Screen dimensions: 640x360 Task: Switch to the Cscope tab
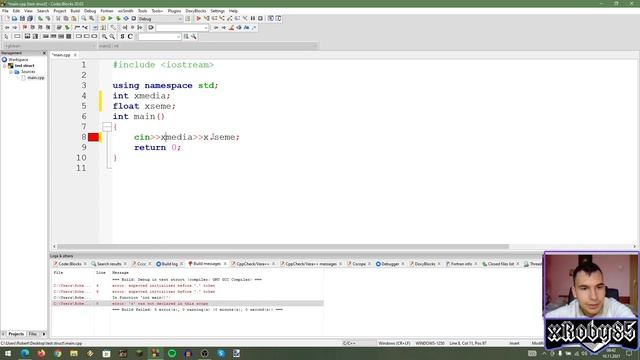359,264
